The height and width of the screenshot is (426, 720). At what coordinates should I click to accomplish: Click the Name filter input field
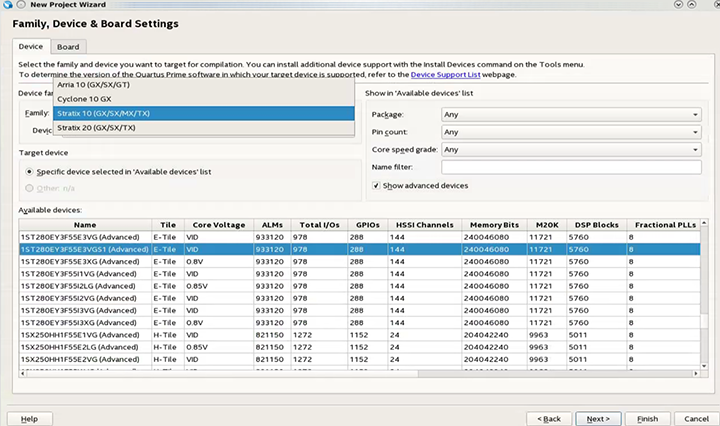(x=571, y=167)
